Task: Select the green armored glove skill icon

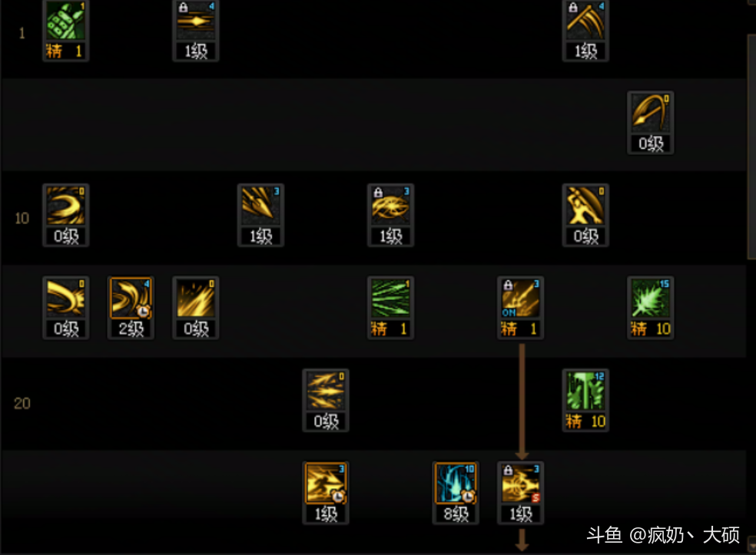Action: pos(65,21)
